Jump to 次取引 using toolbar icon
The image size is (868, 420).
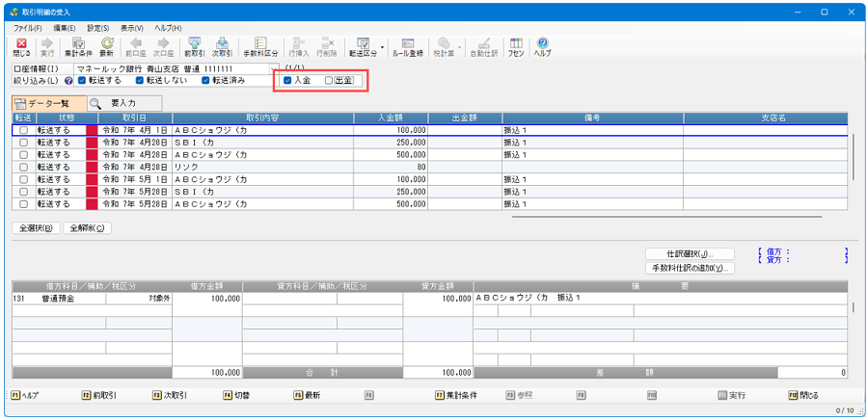(x=222, y=47)
